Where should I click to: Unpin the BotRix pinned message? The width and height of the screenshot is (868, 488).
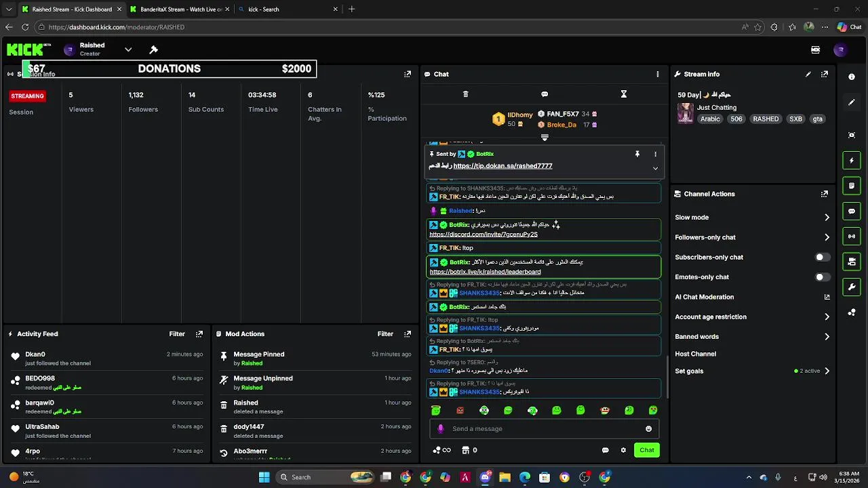637,154
